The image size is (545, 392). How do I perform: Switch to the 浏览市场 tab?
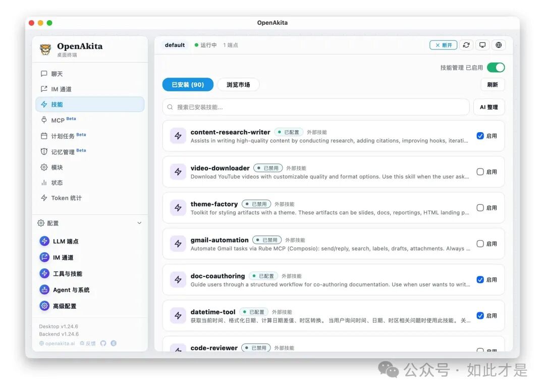tap(239, 84)
